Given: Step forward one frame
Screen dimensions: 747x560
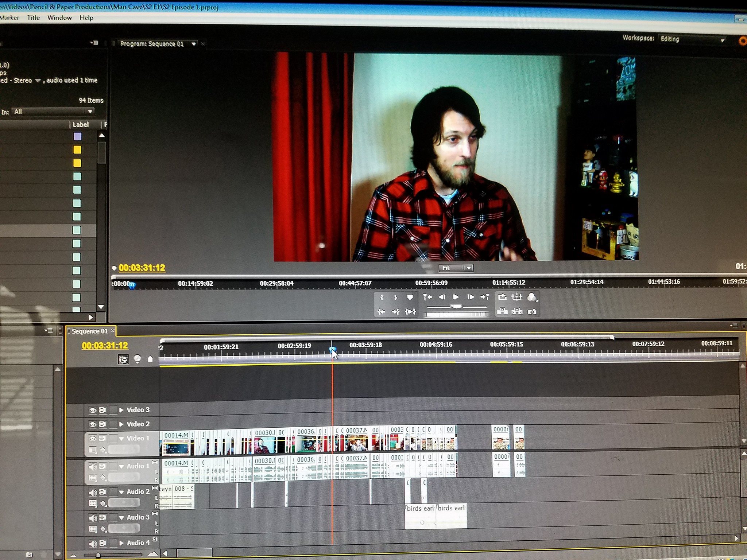Looking at the screenshot, I should tap(471, 297).
